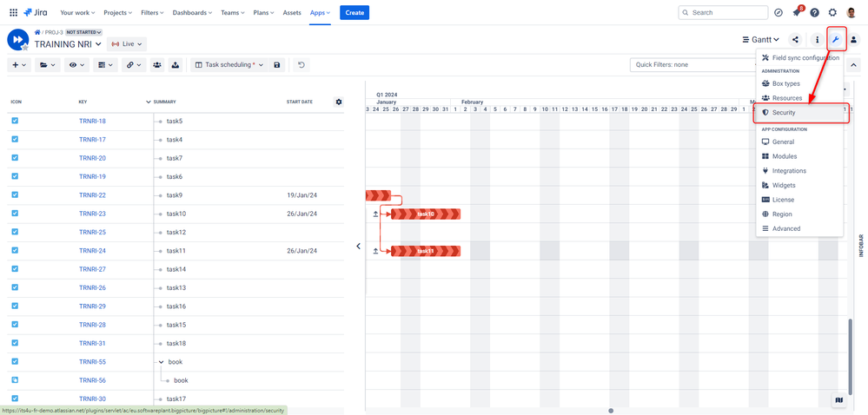Screen dimensions: 868x415
Task: Open the NOT STARTED status dropdown
Action: pyautogui.click(x=84, y=32)
